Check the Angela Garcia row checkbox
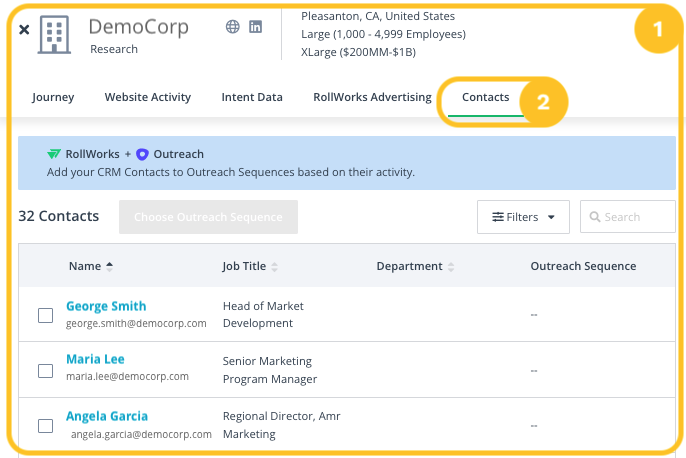686x458 pixels. pyautogui.click(x=45, y=426)
